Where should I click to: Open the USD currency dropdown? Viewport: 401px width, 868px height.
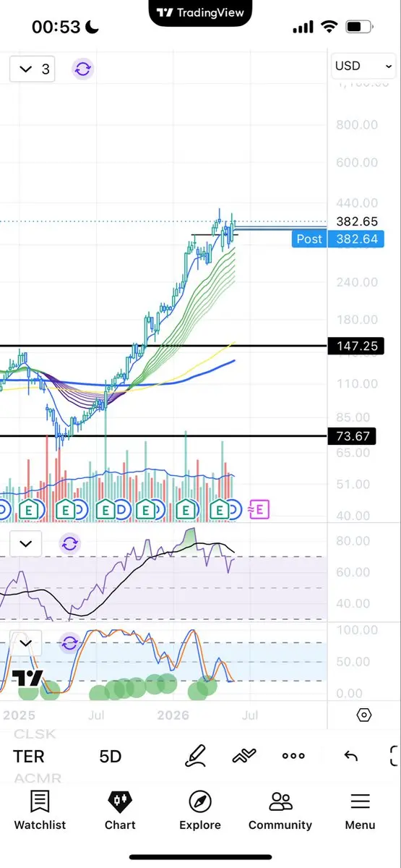(x=363, y=66)
